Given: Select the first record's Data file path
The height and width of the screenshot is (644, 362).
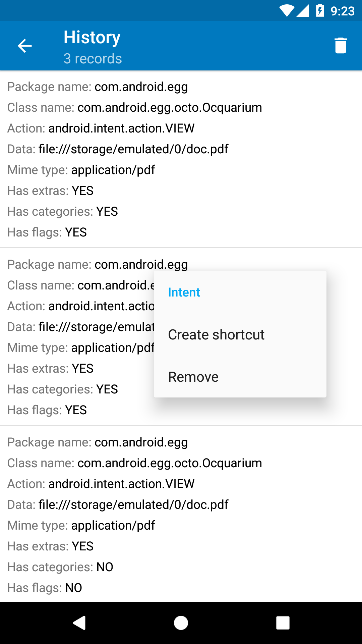Looking at the screenshot, I should click(x=133, y=149).
